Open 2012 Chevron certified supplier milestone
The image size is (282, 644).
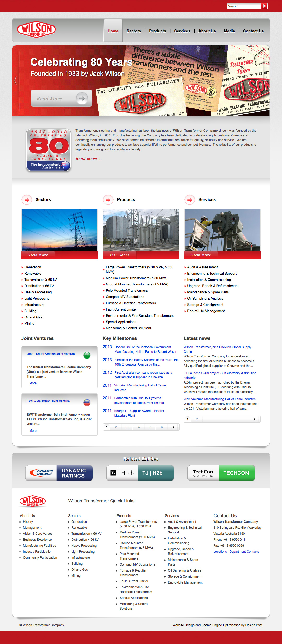[143, 375]
